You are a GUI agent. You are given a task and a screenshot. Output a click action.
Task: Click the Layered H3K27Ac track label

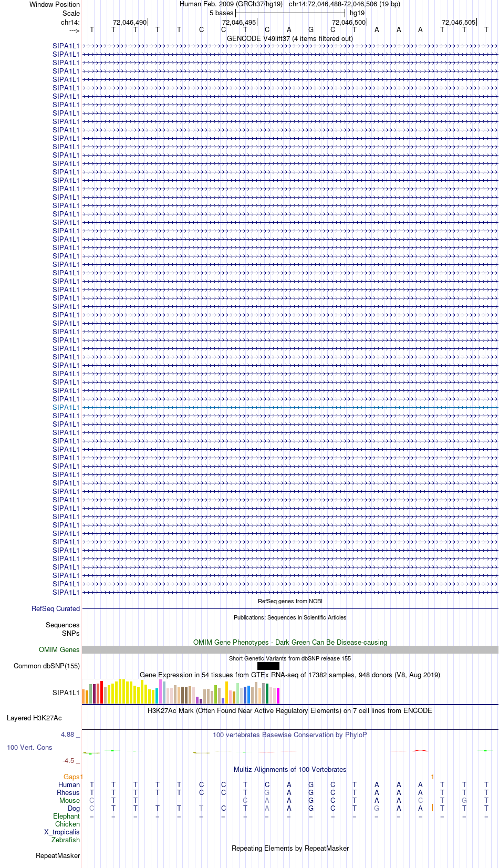click(34, 718)
